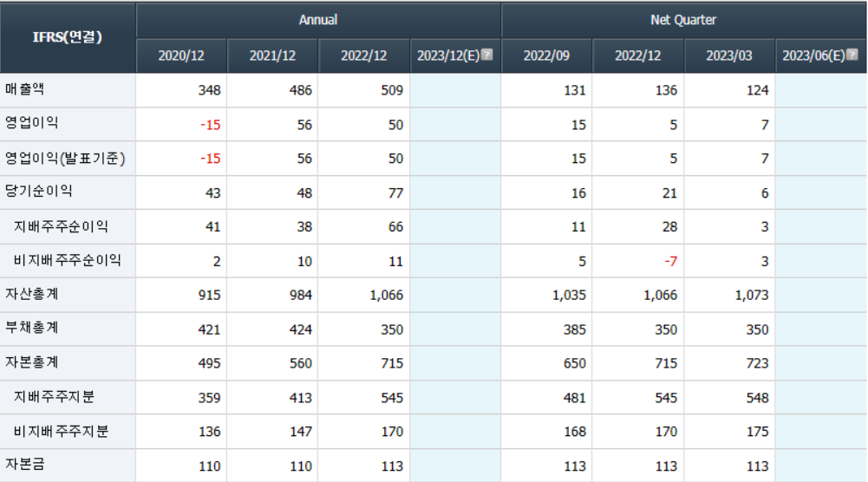This screenshot has height=482, width=868.
Task: Click 자본금 value 110 for 2020/12
Action: (210, 466)
